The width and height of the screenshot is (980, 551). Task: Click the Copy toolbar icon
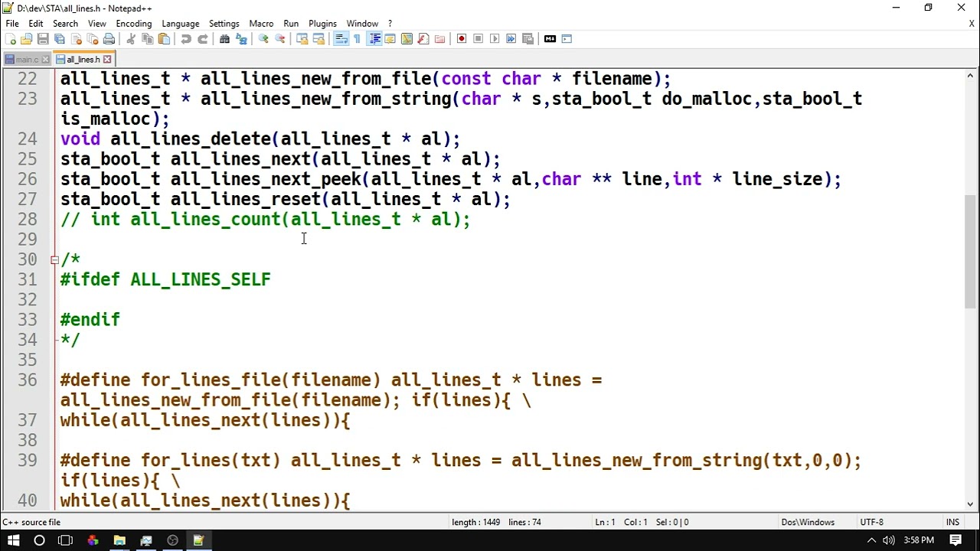tap(148, 39)
